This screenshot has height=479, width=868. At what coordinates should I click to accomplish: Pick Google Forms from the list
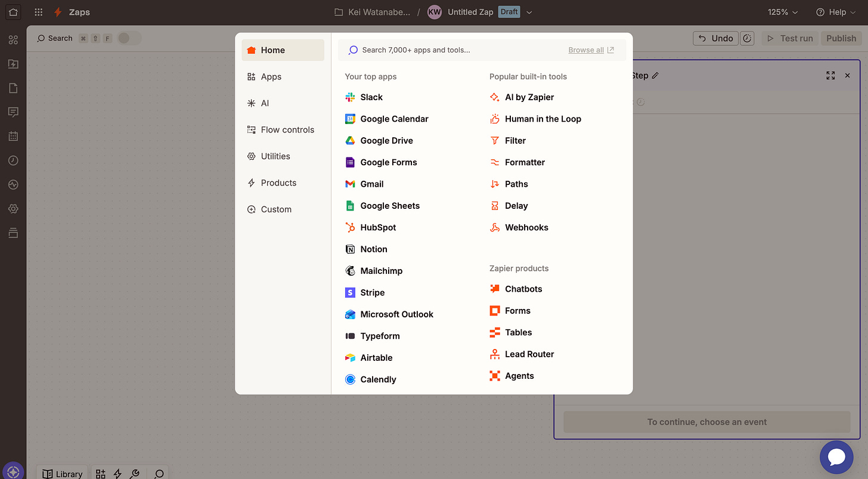pos(381,162)
